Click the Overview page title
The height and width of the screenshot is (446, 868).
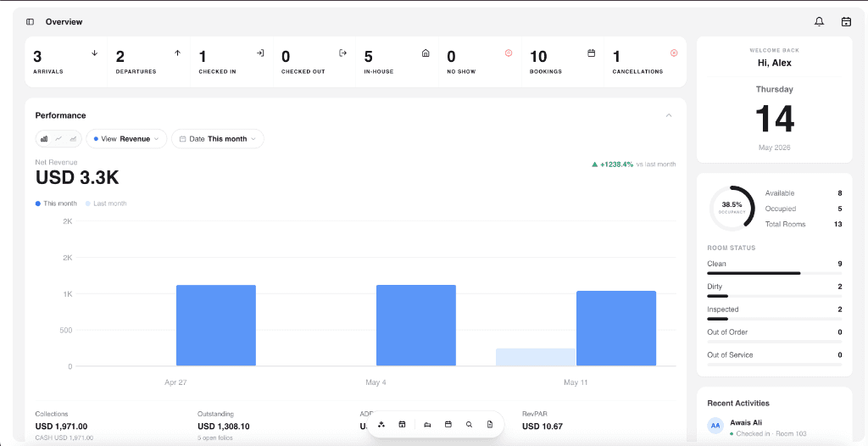tap(64, 22)
